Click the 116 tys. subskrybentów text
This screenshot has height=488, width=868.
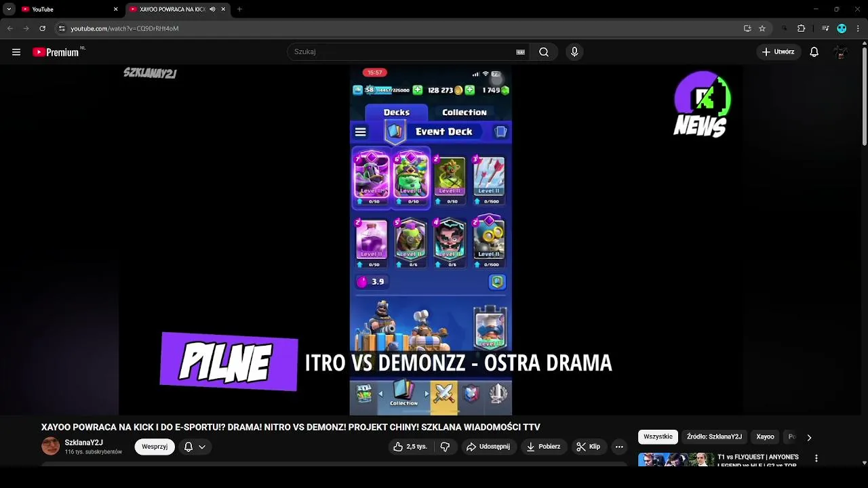coord(94,452)
